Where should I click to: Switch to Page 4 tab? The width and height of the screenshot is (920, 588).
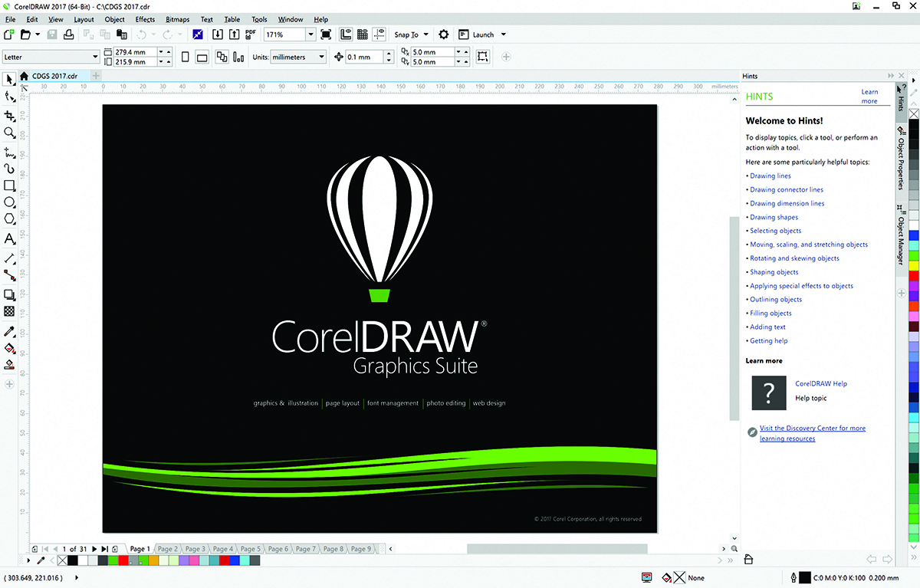223,549
